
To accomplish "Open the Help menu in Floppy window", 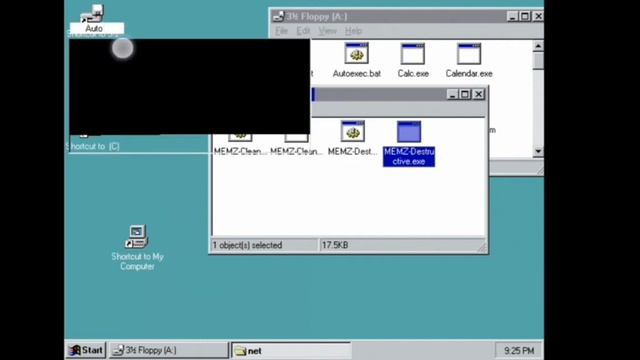I will [x=353, y=31].
